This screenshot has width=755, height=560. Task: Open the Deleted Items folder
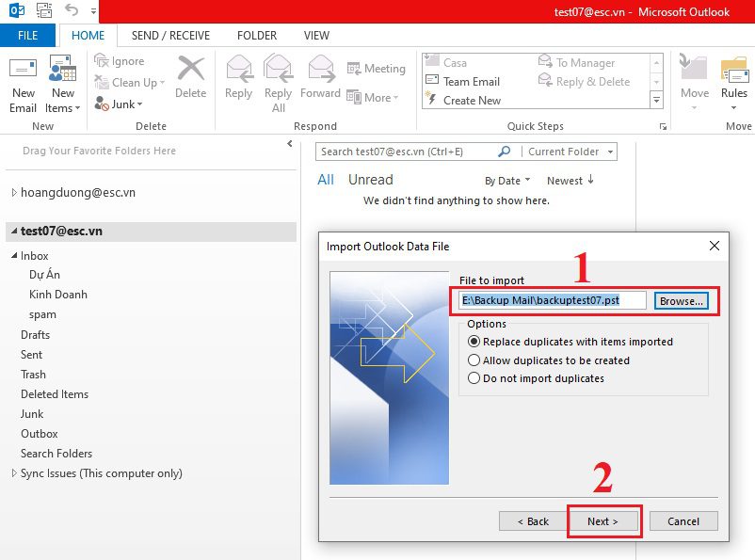(x=55, y=394)
